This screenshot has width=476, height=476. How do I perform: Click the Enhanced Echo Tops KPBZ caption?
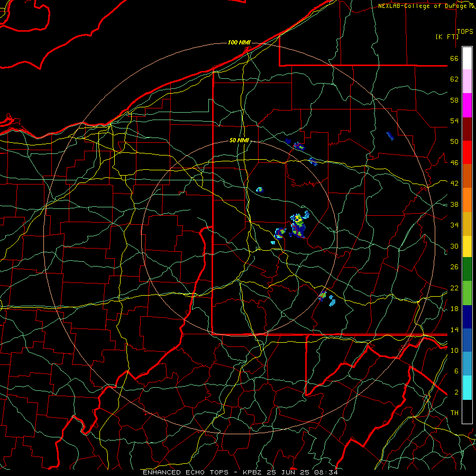240,472
